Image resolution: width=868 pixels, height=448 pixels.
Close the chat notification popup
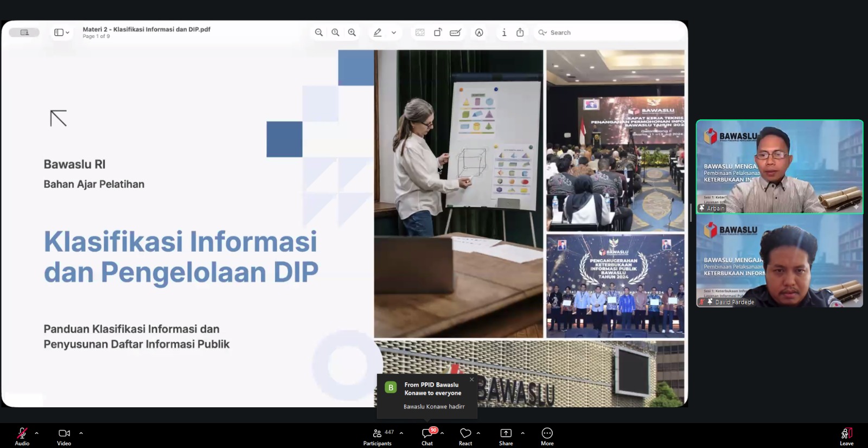pyautogui.click(x=472, y=379)
